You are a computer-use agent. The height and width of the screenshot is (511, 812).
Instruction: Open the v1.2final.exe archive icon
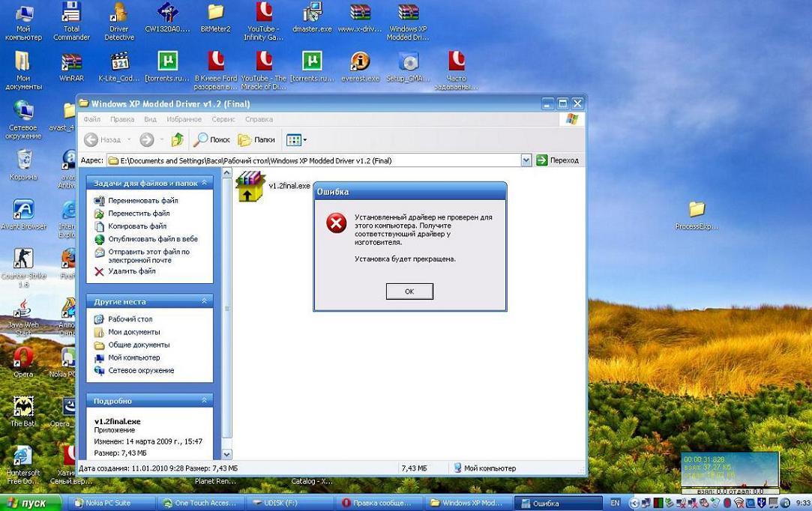pyautogui.click(x=250, y=187)
